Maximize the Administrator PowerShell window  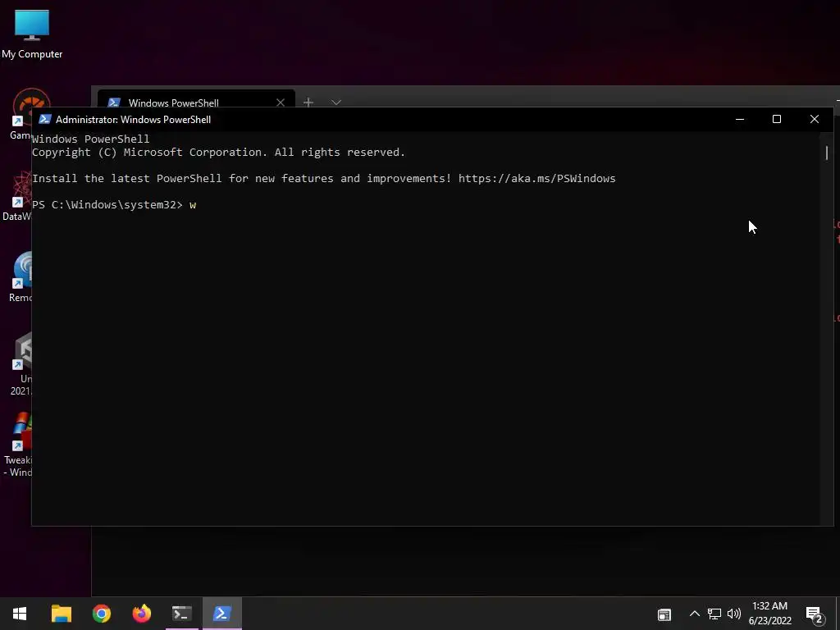777,119
